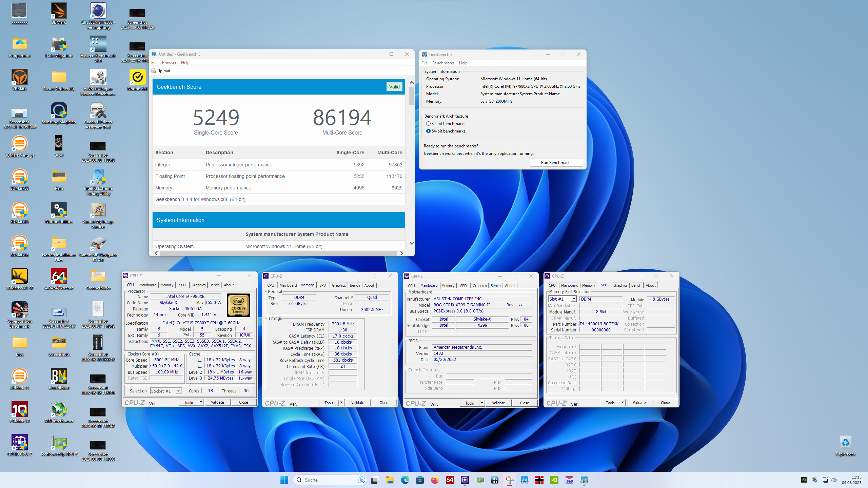Open Firefox from the taskbar
This screenshot has width=868, height=488.
coord(435,480)
